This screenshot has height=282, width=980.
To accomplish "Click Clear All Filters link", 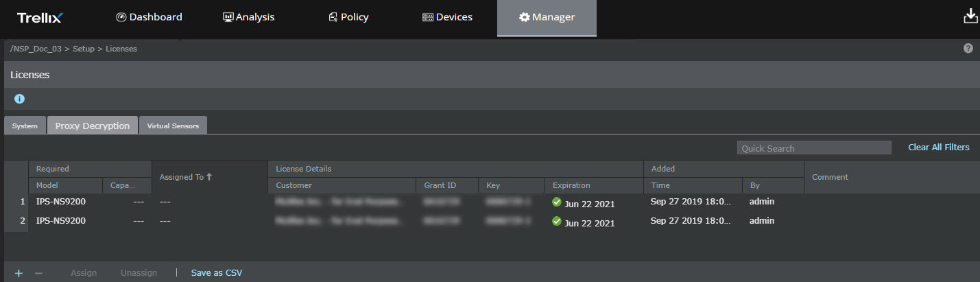I will pyautogui.click(x=939, y=148).
